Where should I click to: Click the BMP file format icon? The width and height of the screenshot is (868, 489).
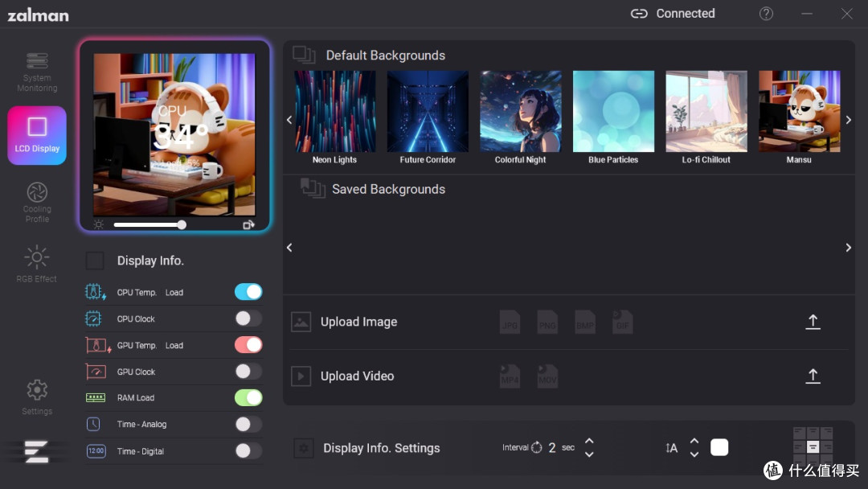[585, 323]
